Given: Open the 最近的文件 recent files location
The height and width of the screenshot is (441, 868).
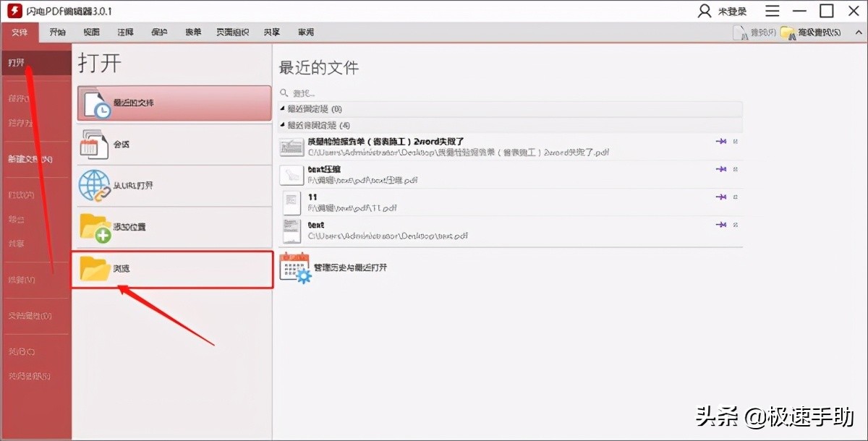Looking at the screenshot, I should tap(174, 103).
